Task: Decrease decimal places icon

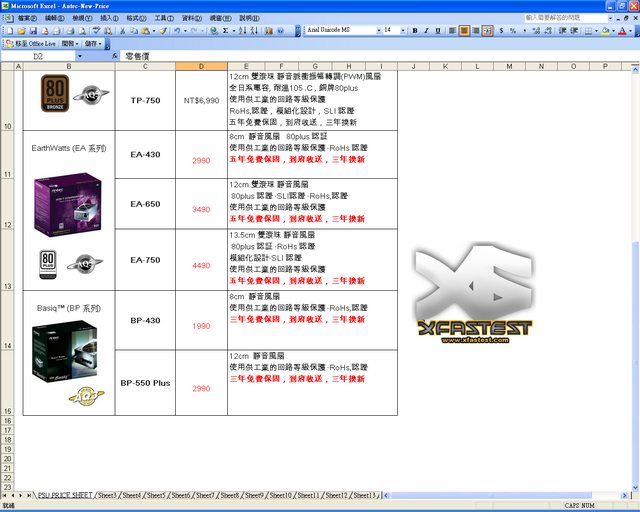Action: point(548,31)
